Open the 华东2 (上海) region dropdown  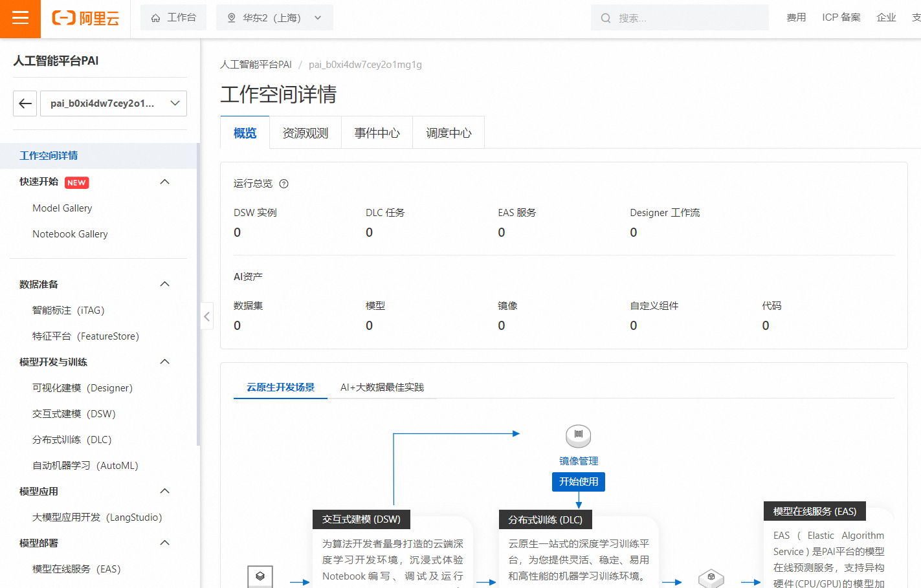tap(274, 17)
